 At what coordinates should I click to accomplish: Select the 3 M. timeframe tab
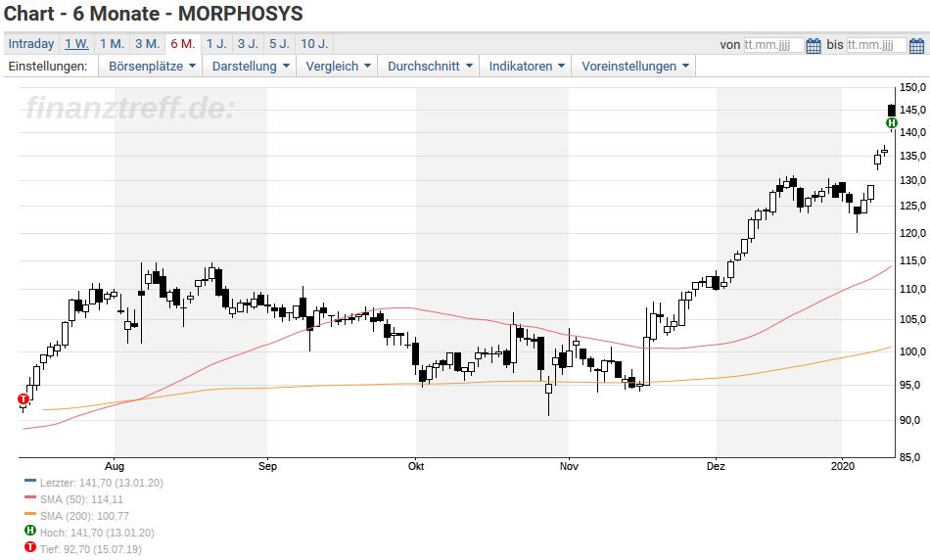pos(147,44)
